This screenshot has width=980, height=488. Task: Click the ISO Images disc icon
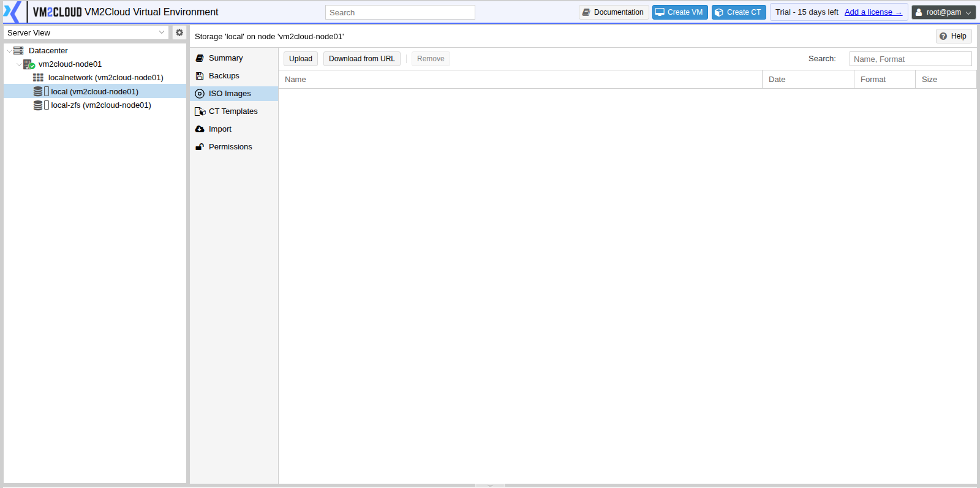200,94
